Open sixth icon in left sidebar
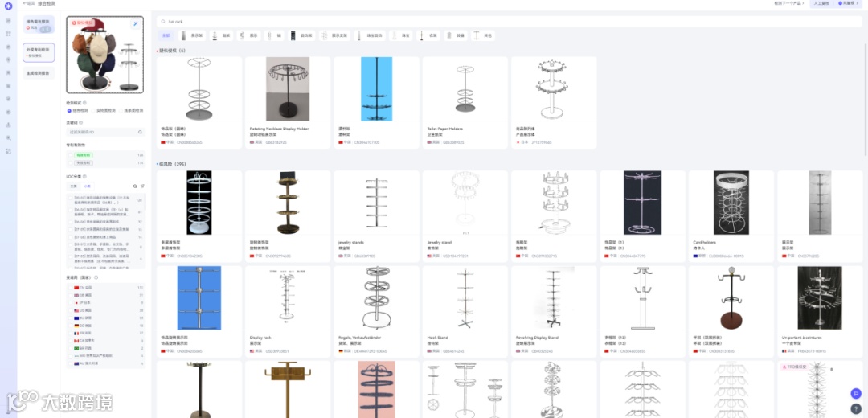Screen dimensions: 868x418 pyautogui.click(x=8, y=86)
